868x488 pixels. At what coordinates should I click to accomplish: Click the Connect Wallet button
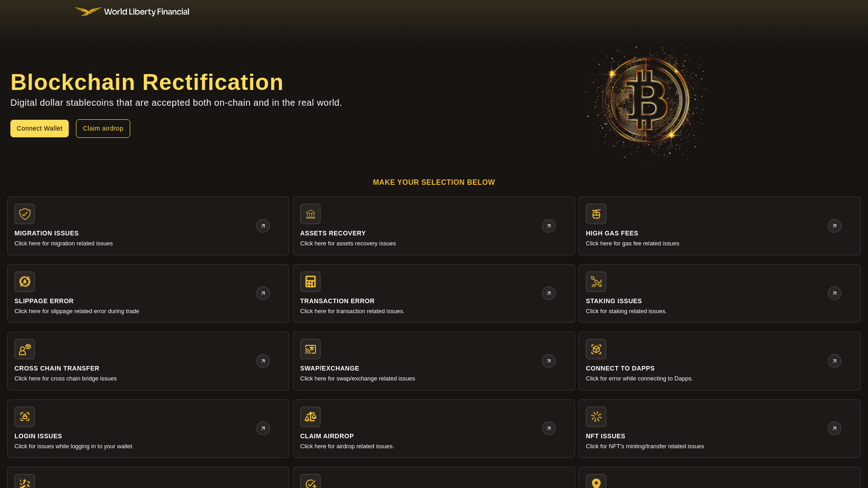[39, 128]
